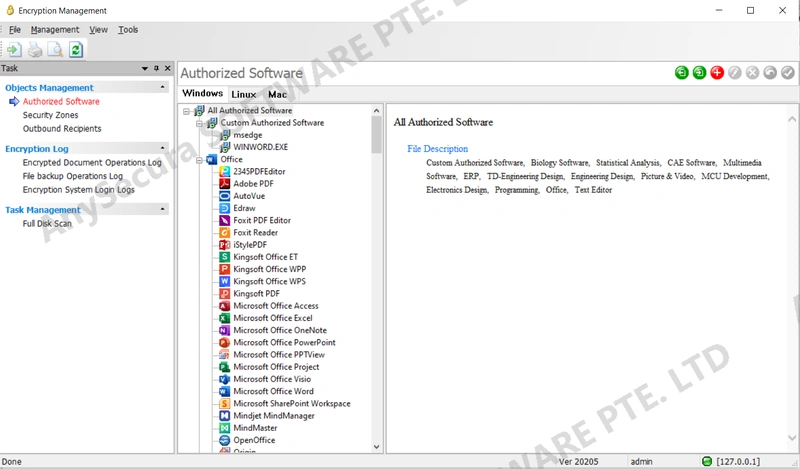The image size is (800, 469).
Task: Click the OpenOffice icon in the tree
Action: tap(224, 440)
